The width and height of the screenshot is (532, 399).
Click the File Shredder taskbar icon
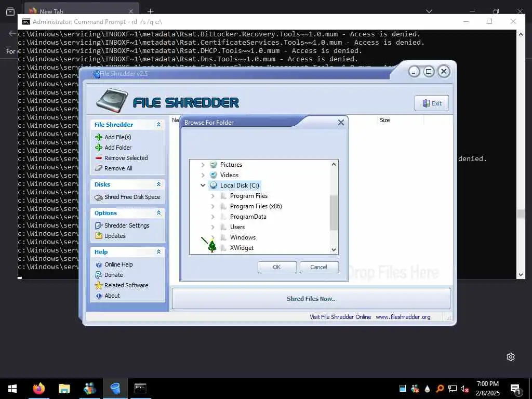click(115, 389)
